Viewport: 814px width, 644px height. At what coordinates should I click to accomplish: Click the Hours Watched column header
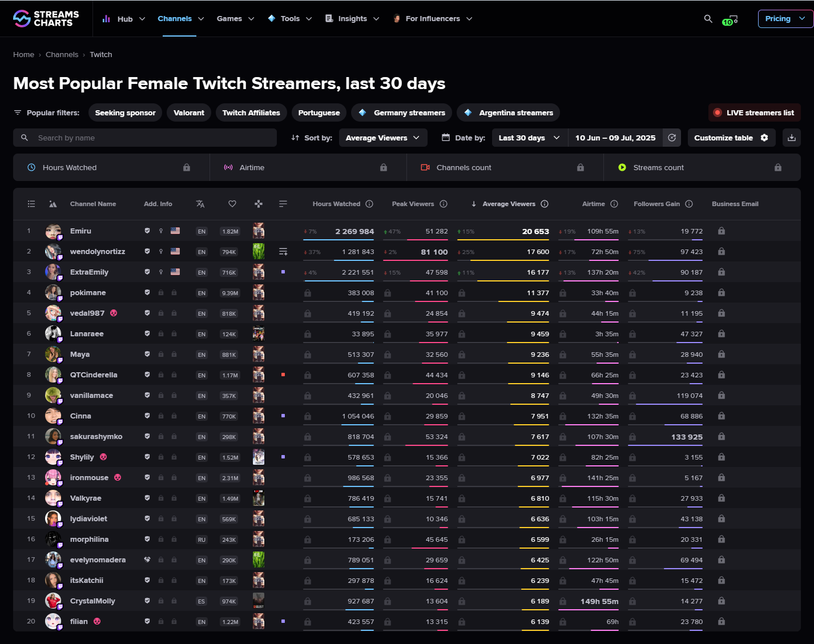coord(337,204)
